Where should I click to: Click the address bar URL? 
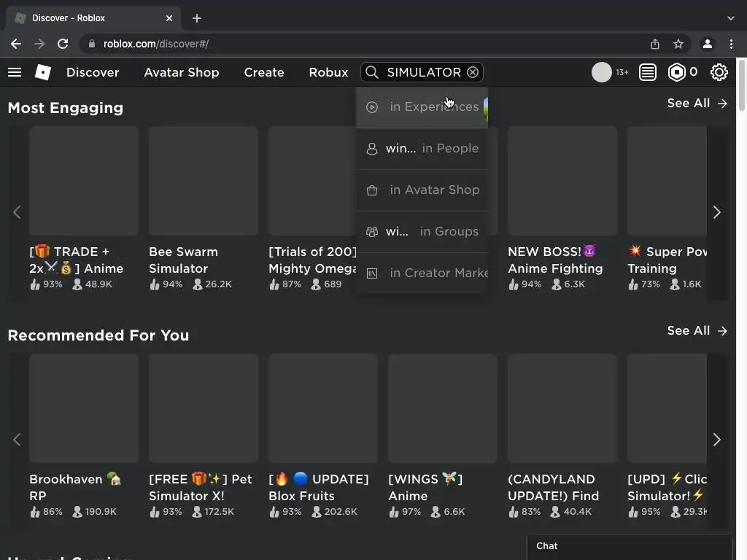coord(156,44)
